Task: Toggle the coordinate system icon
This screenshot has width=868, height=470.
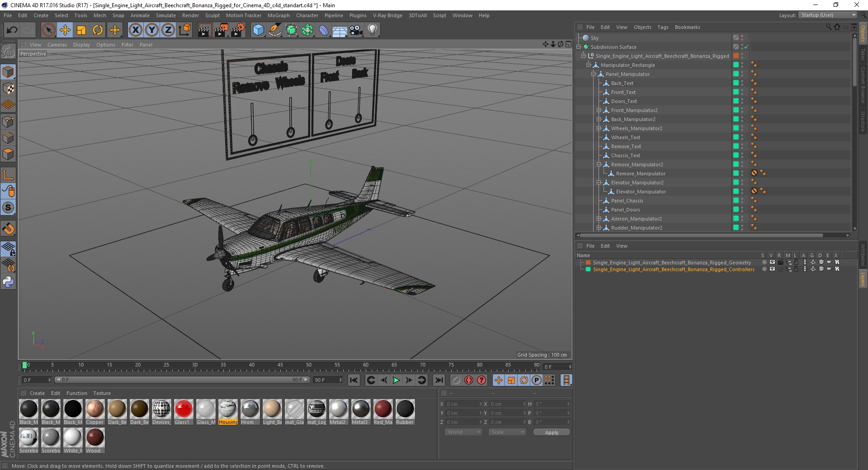Action: 185,30
